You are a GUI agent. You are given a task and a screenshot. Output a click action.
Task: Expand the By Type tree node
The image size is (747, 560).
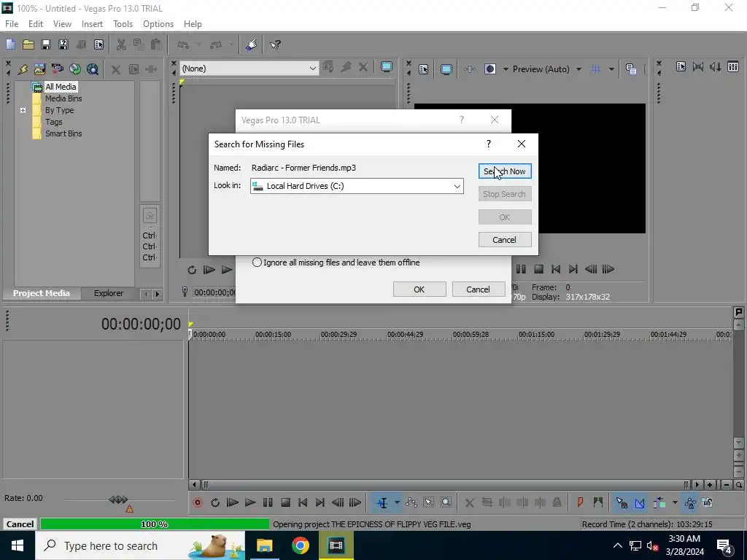click(x=23, y=111)
